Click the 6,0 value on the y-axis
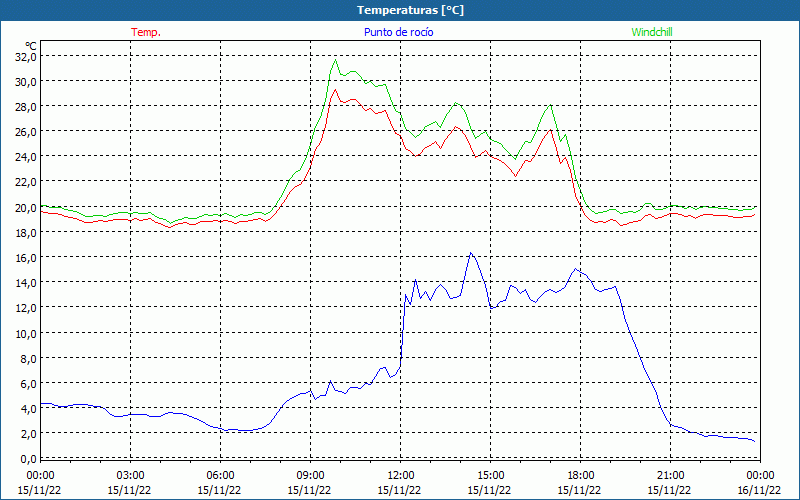 pyautogui.click(x=28, y=384)
